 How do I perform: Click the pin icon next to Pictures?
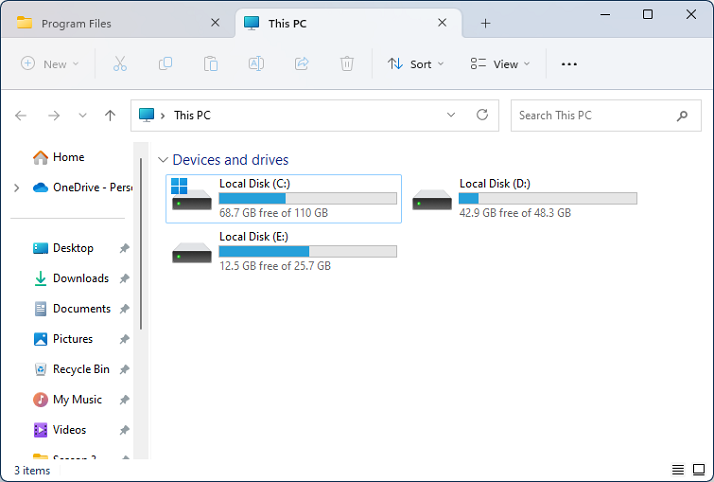click(124, 339)
